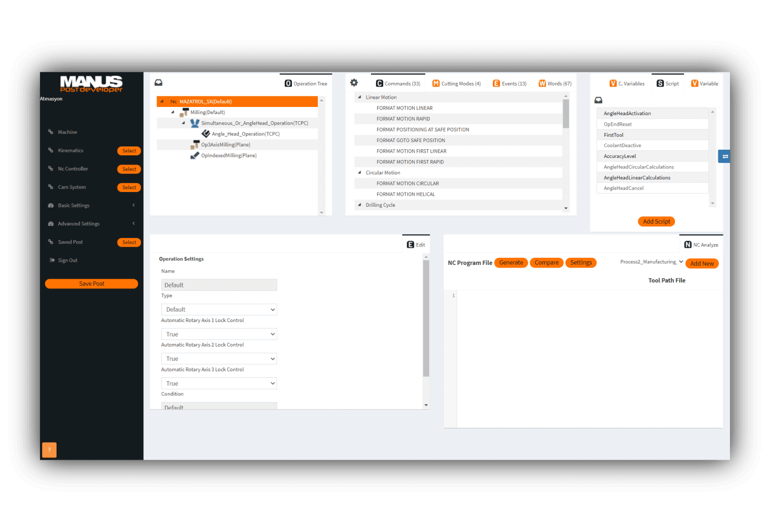Open the Words (67) tab
Image resolution: width=770 pixels, height=532 pixels.
(x=555, y=83)
